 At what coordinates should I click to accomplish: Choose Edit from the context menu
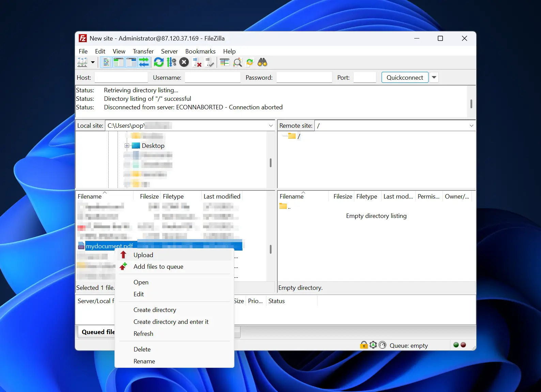click(174, 294)
